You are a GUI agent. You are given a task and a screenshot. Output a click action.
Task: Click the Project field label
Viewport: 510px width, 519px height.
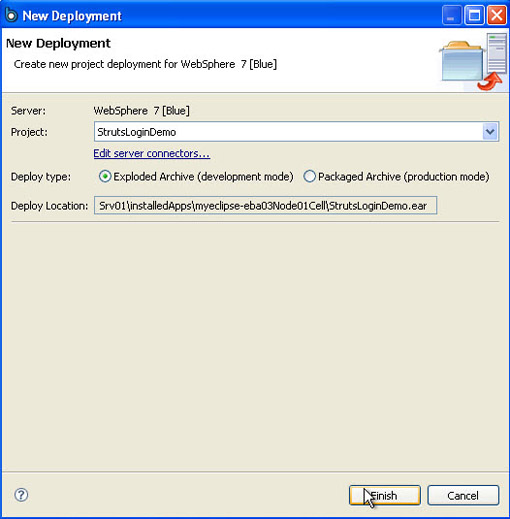click(x=29, y=132)
